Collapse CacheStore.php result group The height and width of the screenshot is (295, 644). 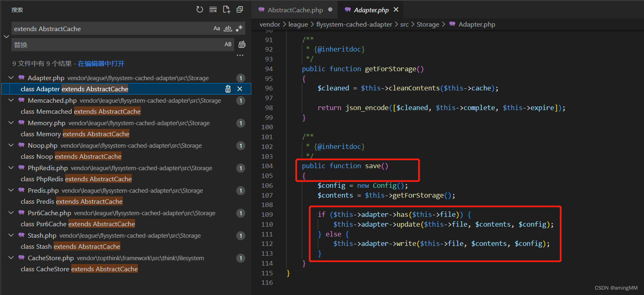[x=11, y=258]
